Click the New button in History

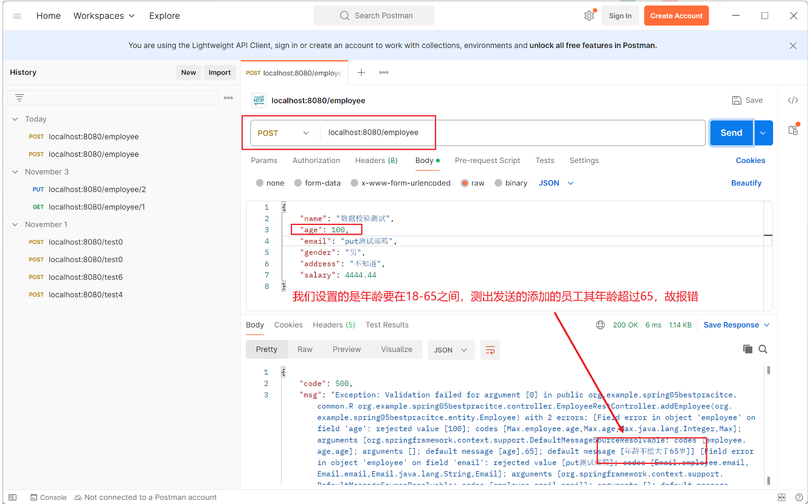189,72
